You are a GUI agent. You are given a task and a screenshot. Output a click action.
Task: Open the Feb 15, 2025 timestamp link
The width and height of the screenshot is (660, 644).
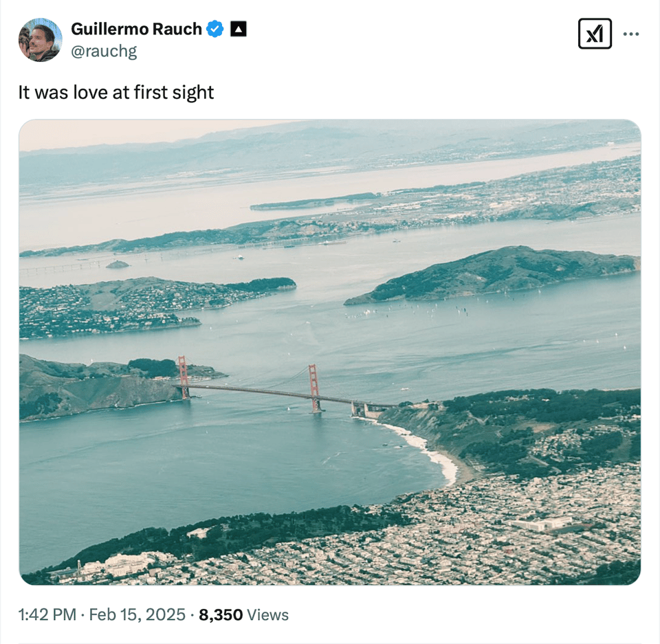click(136, 615)
